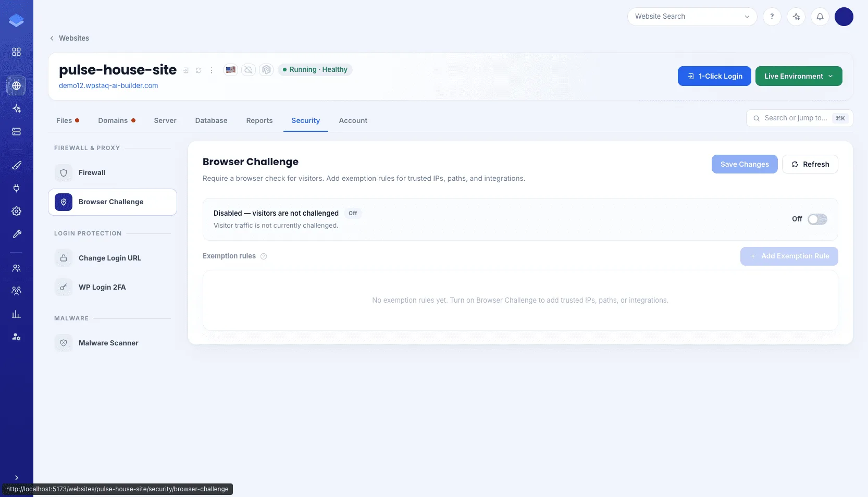Viewport: 868px width, 497px height.
Task: Open the gear settings icon in sidebar
Action: [x=16, y=211]
